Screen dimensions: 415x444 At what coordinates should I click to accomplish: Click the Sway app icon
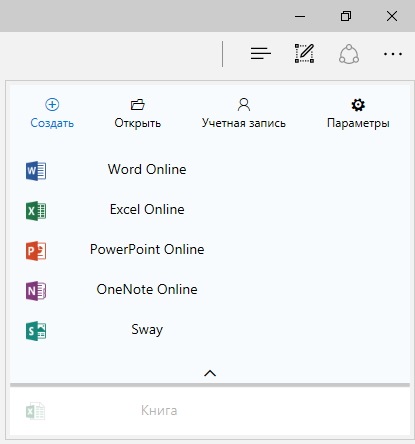pyautogui.click(x=36, y=331)
